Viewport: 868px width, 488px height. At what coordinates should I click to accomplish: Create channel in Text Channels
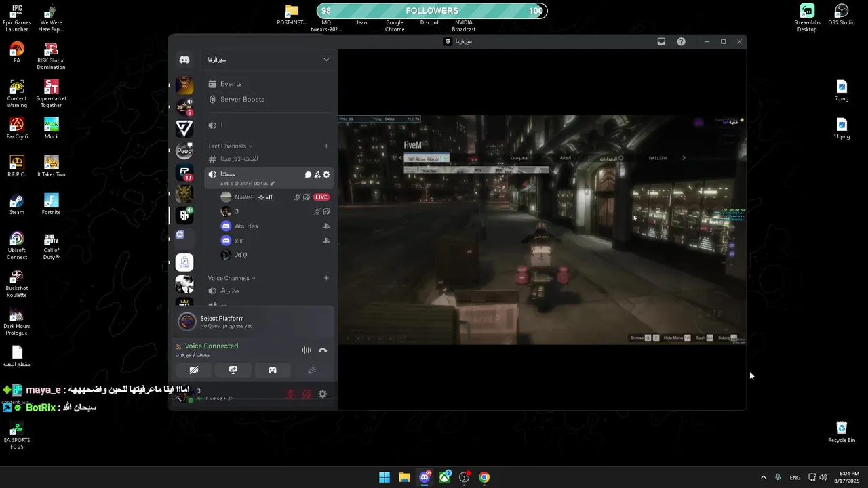326,146
